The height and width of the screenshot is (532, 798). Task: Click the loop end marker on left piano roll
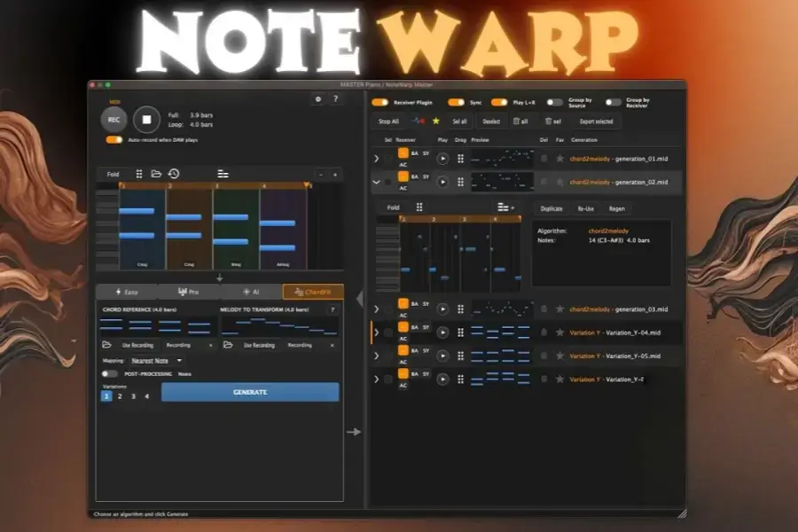point(307,184)
